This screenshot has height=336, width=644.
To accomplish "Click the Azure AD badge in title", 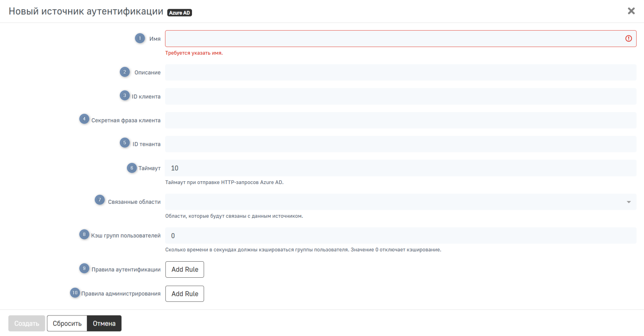I will click(x=180, y=13).
